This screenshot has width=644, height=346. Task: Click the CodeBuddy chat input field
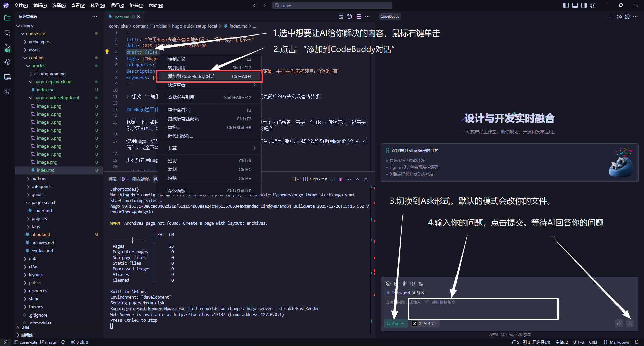(483, 308)
